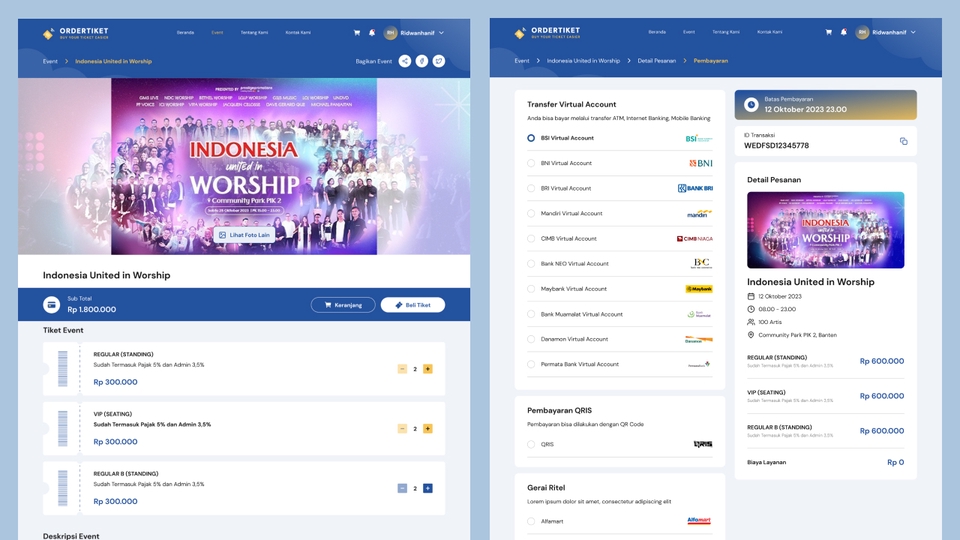
Task: Click the BNI logo in payment list
Action: click(700, 163)
